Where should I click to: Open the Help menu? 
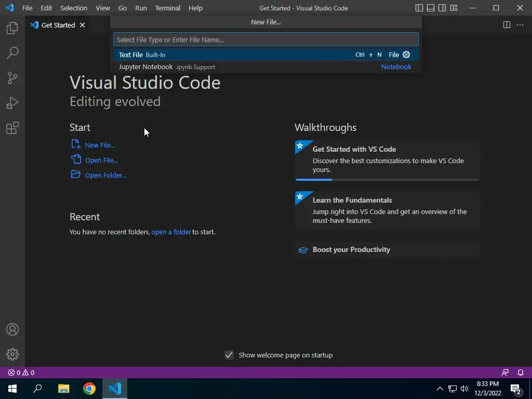point(195,8)
